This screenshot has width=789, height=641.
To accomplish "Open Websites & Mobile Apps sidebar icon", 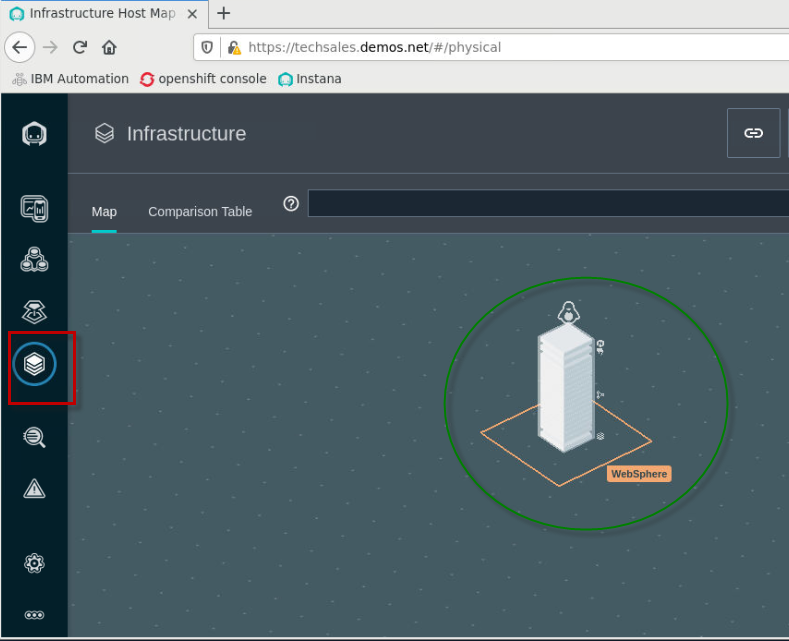I will click(34, 208).
